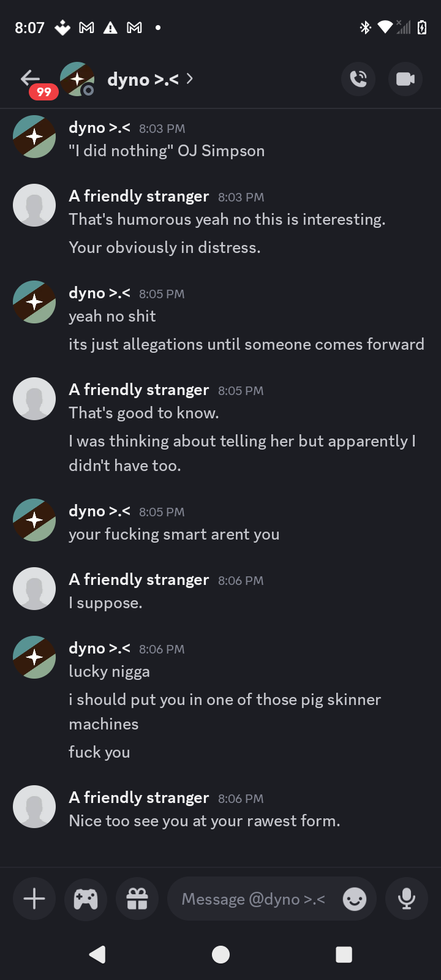
Task: Tap the back arrow in the header
Action: coord(30,78)
